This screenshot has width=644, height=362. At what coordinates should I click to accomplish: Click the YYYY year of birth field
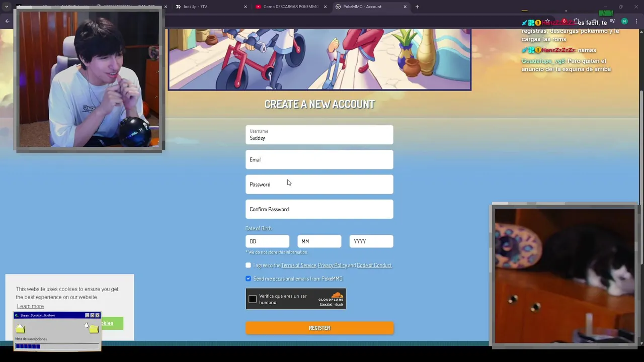(x=371, y=241)
